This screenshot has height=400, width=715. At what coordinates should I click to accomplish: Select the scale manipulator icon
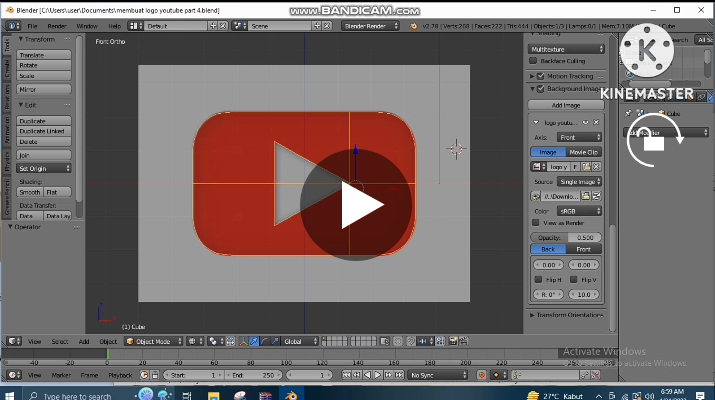(x=275, y=342)
